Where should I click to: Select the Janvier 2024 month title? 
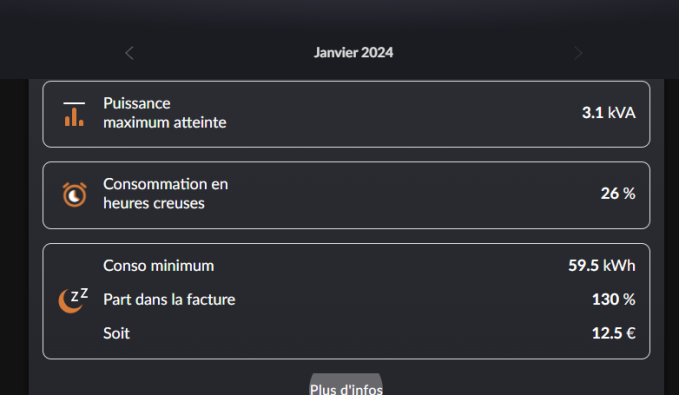click(353, 53)
